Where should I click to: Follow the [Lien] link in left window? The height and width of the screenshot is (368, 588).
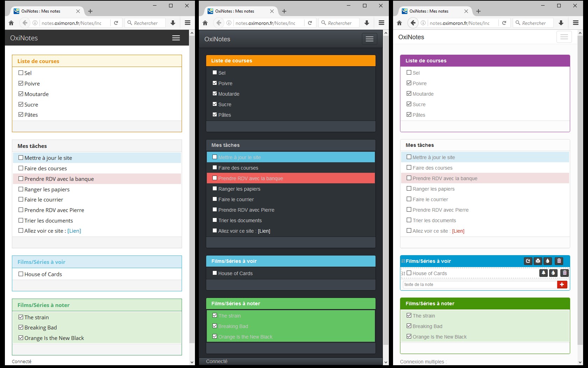(x=74, y=231)
